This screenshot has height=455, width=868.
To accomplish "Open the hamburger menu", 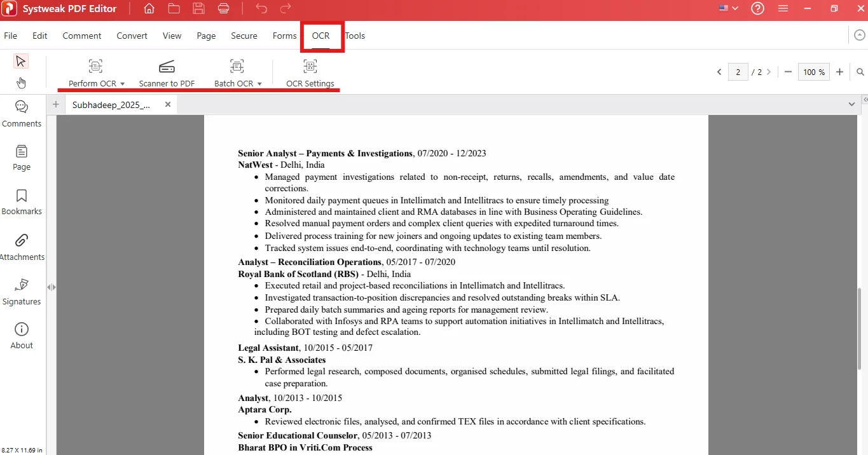I will pos(783,8).
